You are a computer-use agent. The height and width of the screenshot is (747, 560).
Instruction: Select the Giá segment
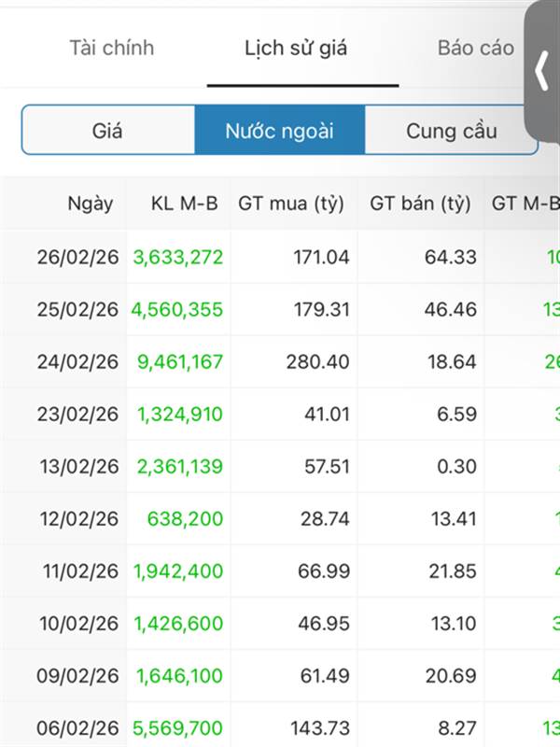click(x=108, y=131)
